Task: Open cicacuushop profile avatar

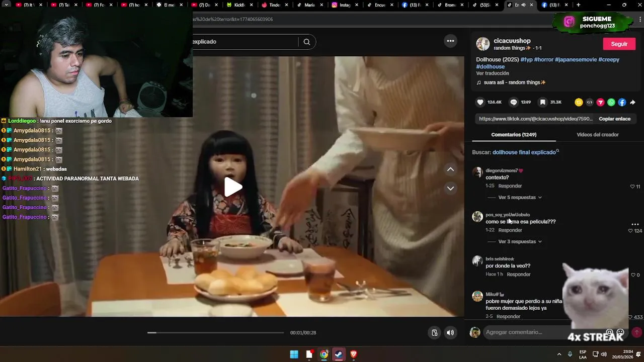Action: (483, 44)
